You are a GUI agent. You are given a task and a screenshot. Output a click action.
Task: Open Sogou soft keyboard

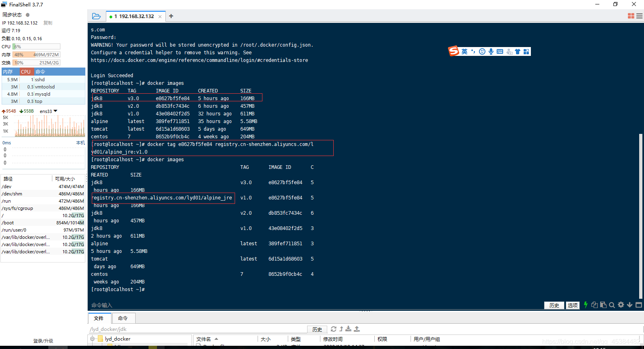pos(500,51)
